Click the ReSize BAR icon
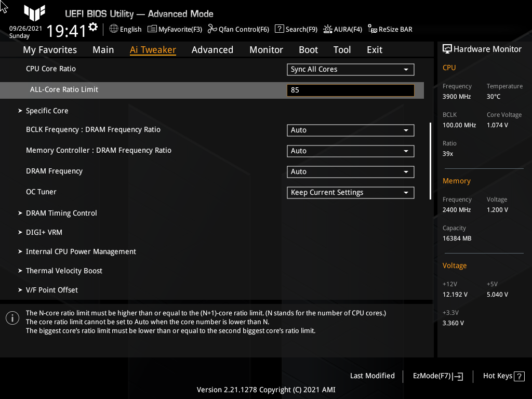Viewport: 532px width, 399px height. tap(372, 29)
